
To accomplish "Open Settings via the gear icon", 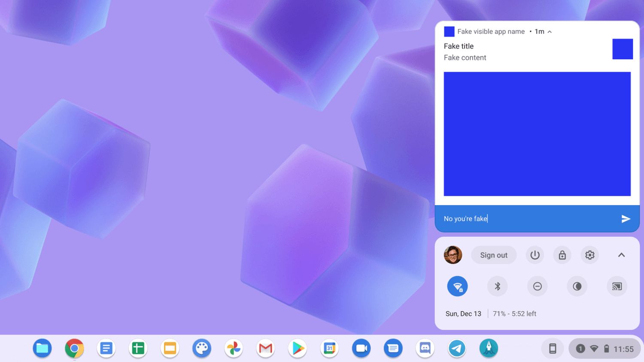I will click(x=590, y=255).
